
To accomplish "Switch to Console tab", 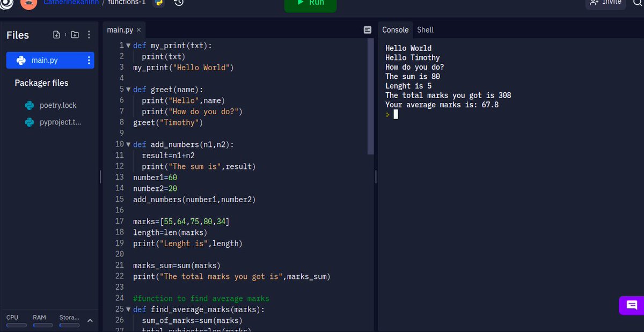I will pyautogui.click(x=396, y=30).
